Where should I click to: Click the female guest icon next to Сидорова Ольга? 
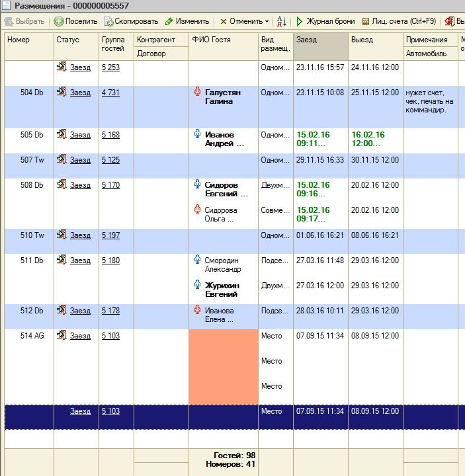click(x=197, y=209)
